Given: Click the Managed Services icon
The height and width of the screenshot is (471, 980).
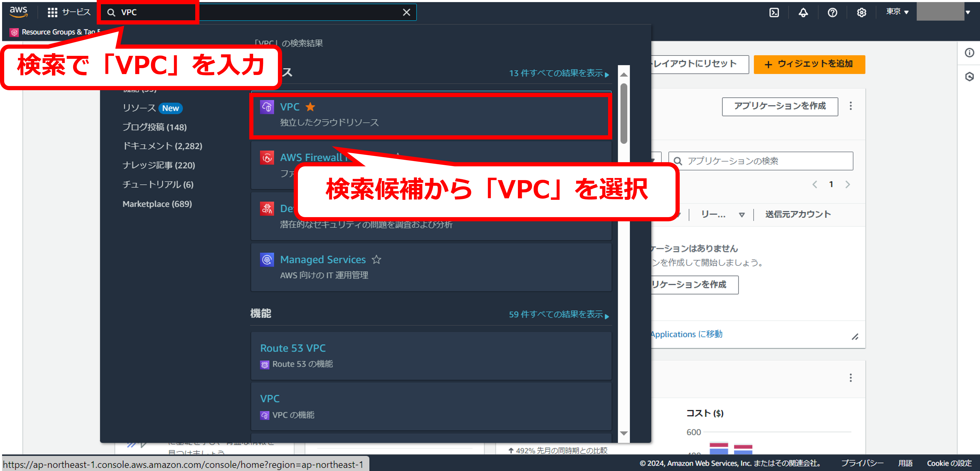Looking at the screenshot, I should tap(267, 259).
